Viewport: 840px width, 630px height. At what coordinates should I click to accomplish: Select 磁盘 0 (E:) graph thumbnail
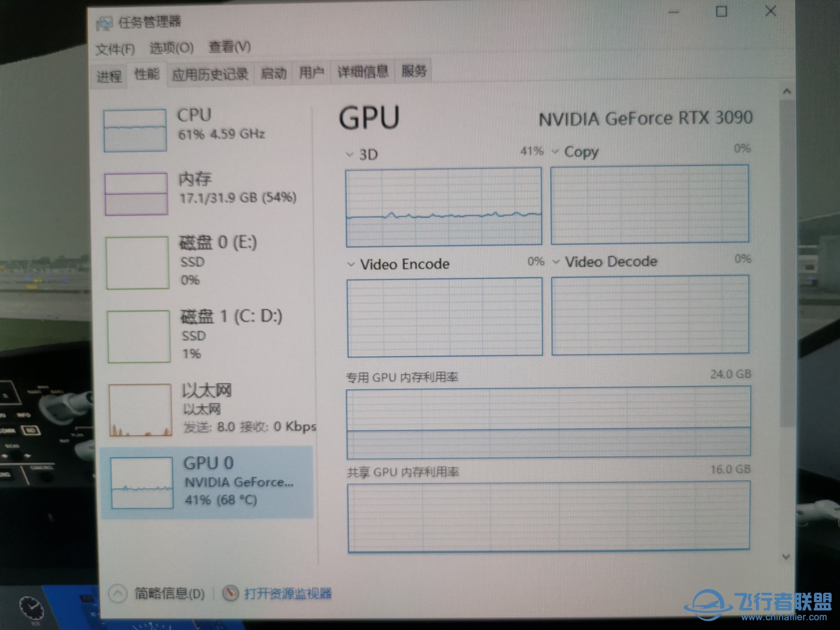(x=138, y=263)
